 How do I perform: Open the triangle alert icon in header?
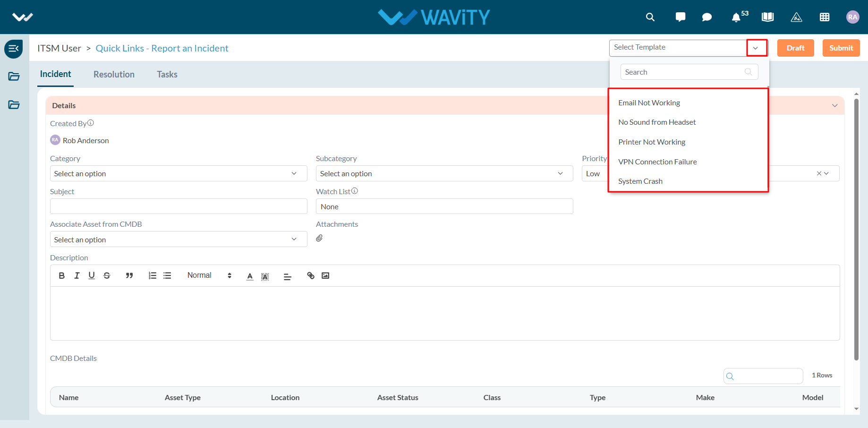pyautogui.click(x=796, y=17)
